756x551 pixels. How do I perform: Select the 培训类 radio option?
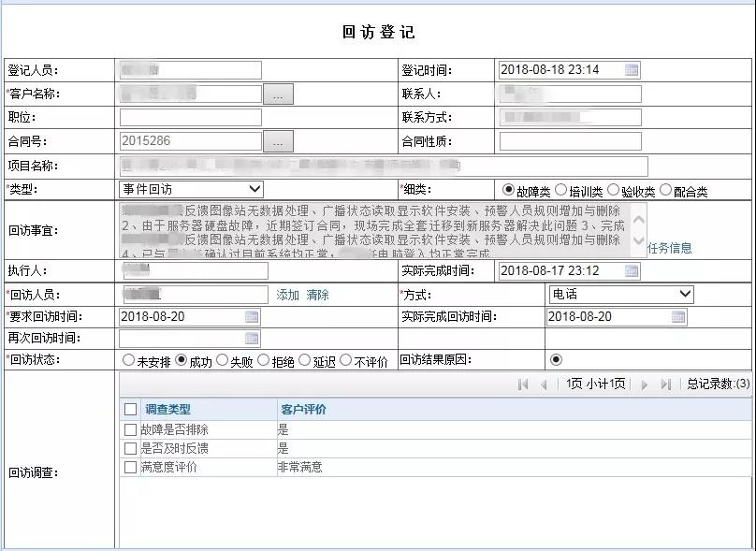coord(561,190)
